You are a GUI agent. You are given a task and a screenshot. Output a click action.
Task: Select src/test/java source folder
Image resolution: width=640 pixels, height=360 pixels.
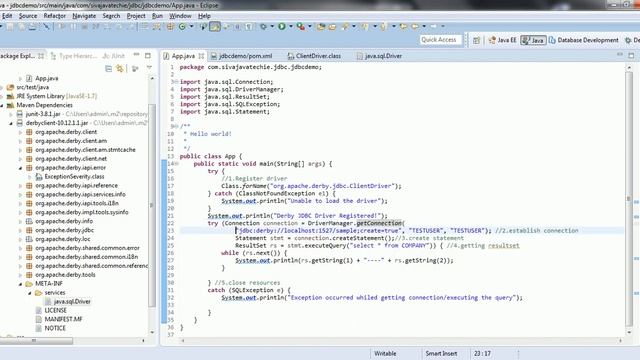pos(33,87)
